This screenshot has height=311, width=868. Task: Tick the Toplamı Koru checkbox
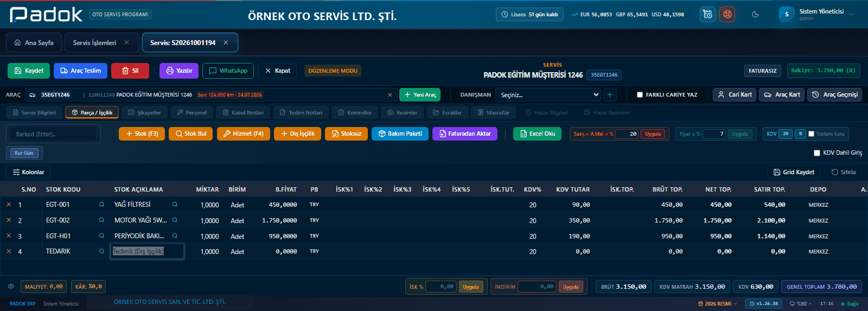point(811,134)
